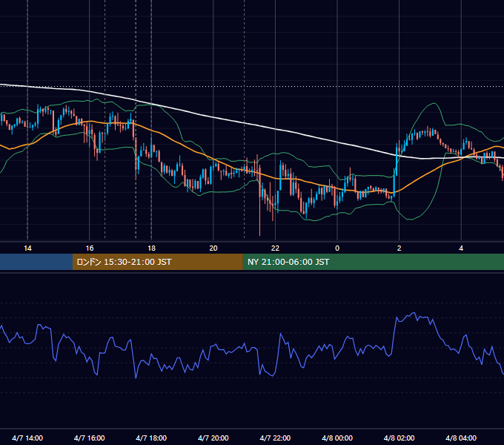Click the 4/7 16:00 label on indicator axis
The image size is (504, 445).
[x=90, y=438]
